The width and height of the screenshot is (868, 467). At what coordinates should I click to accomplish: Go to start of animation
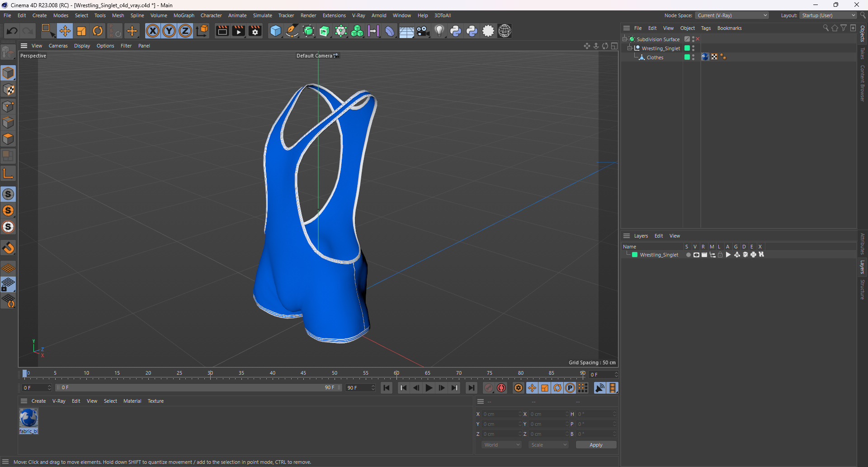[387, 388]
